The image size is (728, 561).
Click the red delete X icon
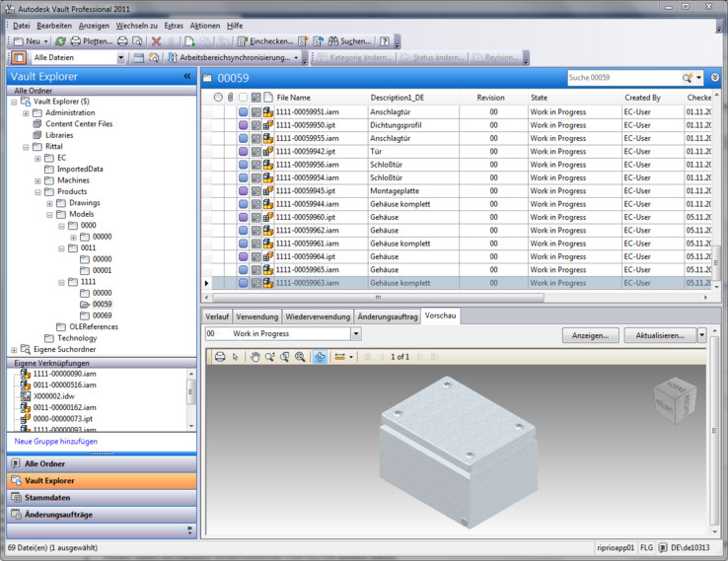click(x=156, y=41)
